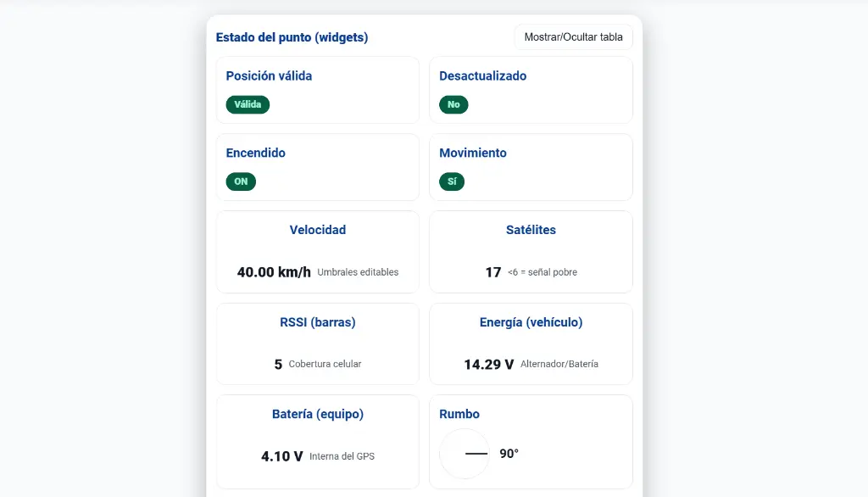868x497 pixels.
Task: Select the 17 satellites count value
Action: 493,271
